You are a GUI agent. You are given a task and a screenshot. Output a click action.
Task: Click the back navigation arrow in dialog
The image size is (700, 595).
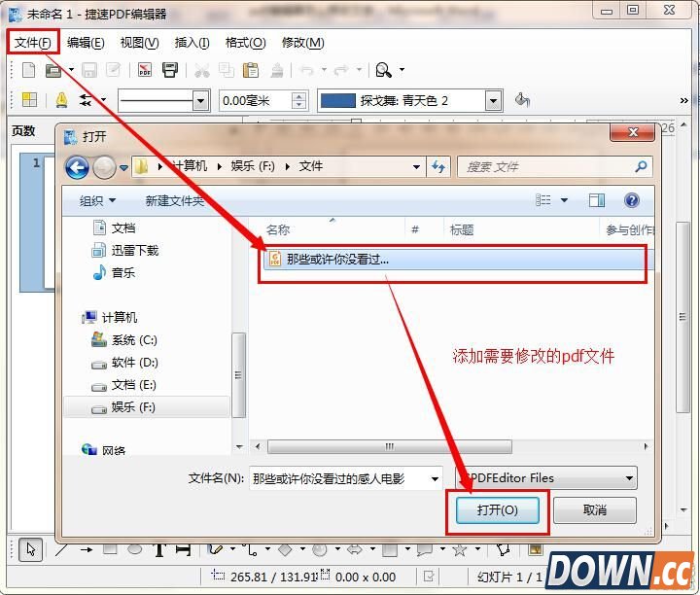pos(78,167)
